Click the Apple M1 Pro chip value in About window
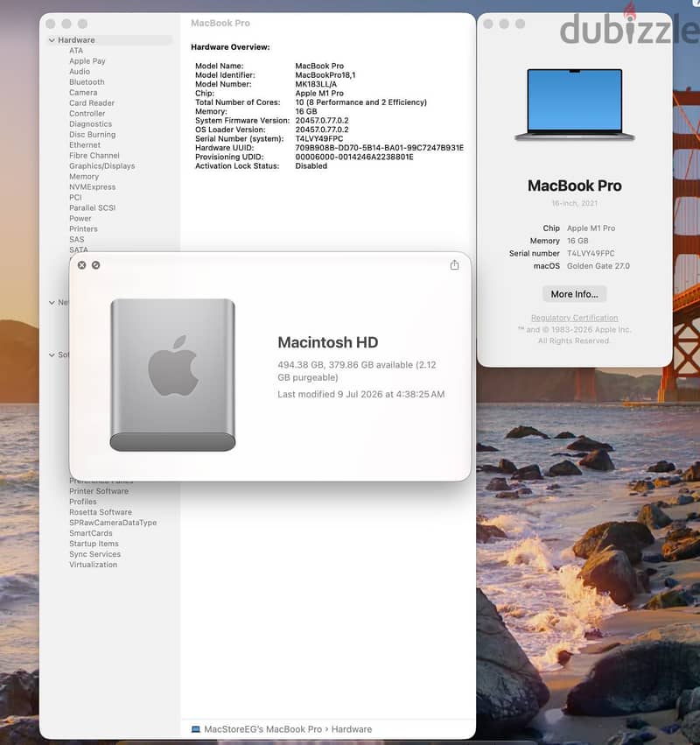The height and width of the screenshot is (745, 700). [591, 228]
